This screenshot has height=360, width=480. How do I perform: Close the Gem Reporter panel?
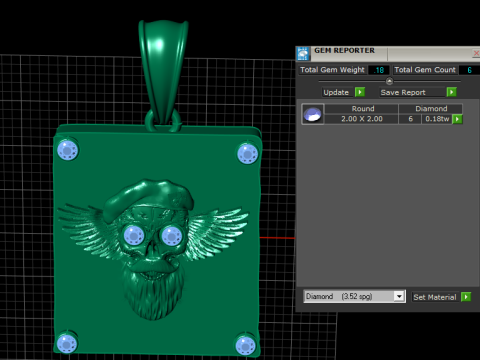[x=476, y=53]
